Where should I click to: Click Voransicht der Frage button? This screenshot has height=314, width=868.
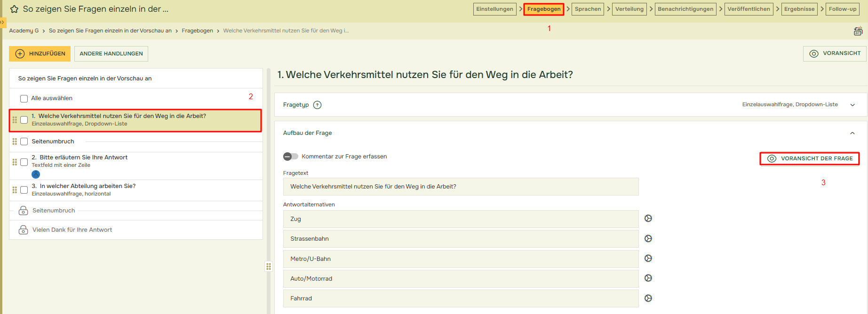point(810,159)
